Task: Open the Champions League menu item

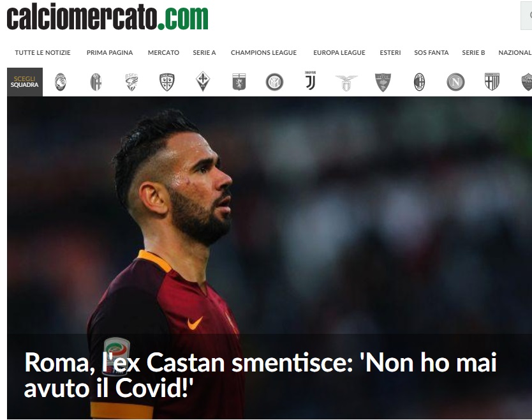Action: pyautogui.click(x=263, y=52)
